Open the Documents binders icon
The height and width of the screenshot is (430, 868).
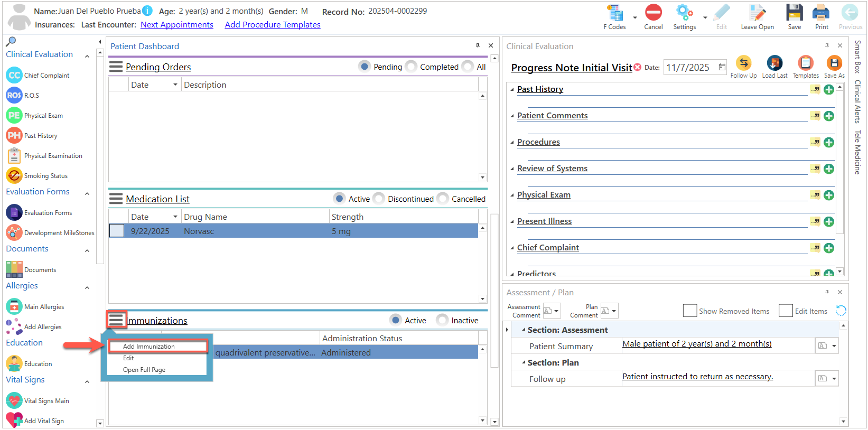pos(14,269)
